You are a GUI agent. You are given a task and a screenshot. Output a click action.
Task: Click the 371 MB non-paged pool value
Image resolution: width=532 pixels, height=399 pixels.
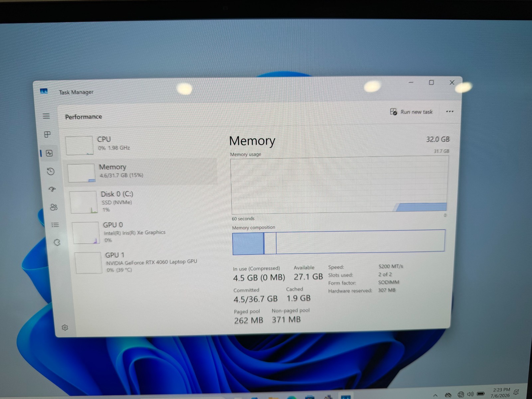click(x=286, y=320)
